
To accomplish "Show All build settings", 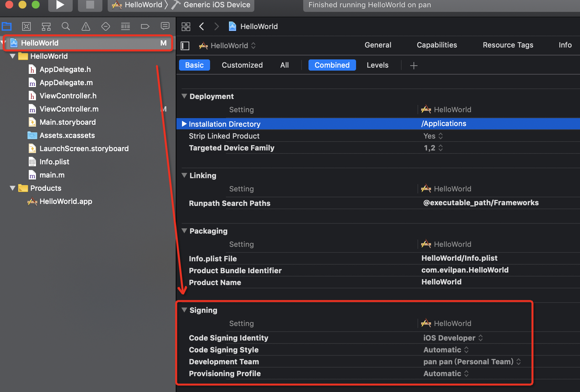I will point(284,65).
